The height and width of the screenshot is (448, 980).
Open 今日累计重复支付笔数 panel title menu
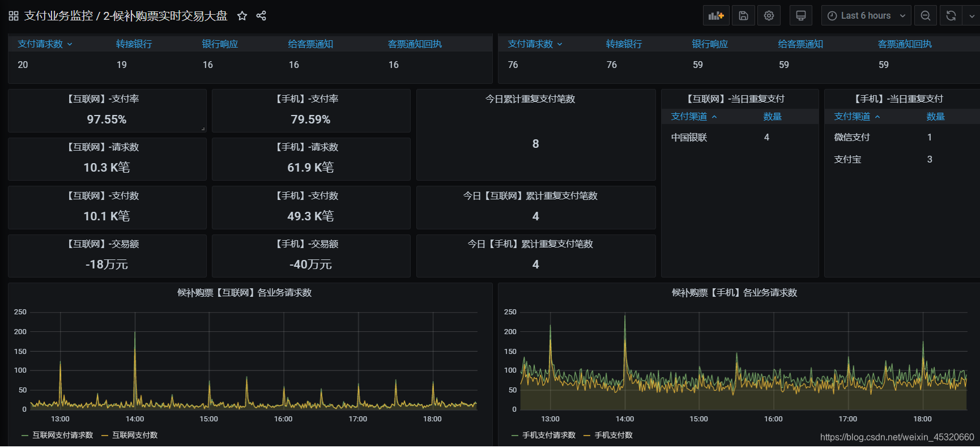pos(530,99)
